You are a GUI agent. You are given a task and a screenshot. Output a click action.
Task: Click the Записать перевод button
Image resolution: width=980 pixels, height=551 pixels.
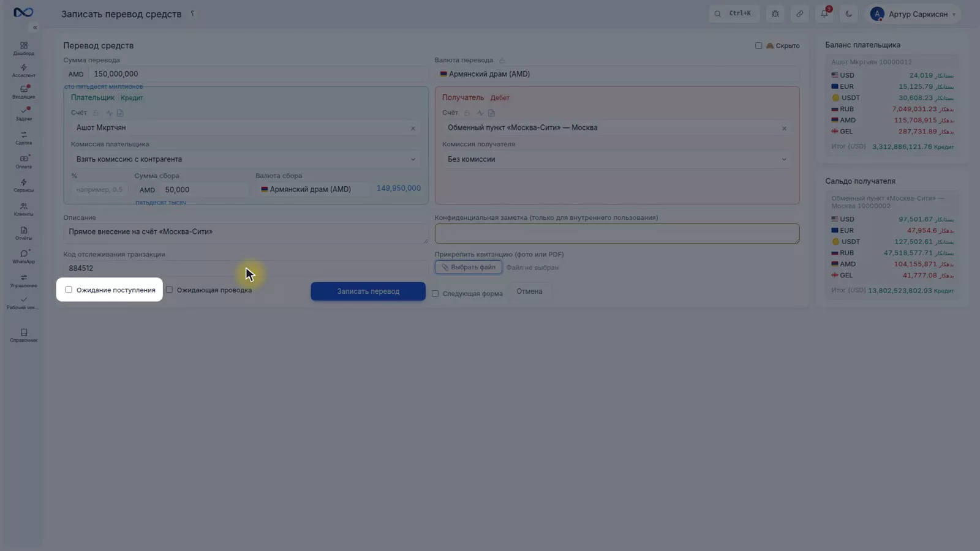click(368, 291)
